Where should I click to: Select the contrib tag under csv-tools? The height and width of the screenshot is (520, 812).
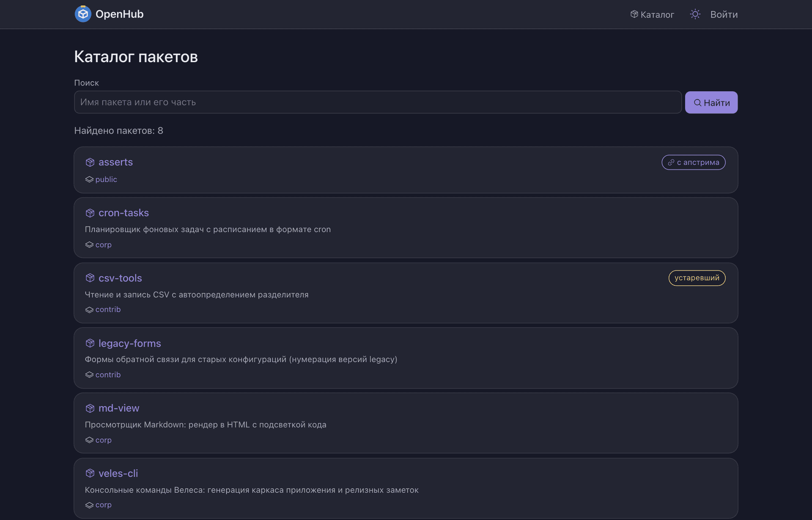point(108,309)
